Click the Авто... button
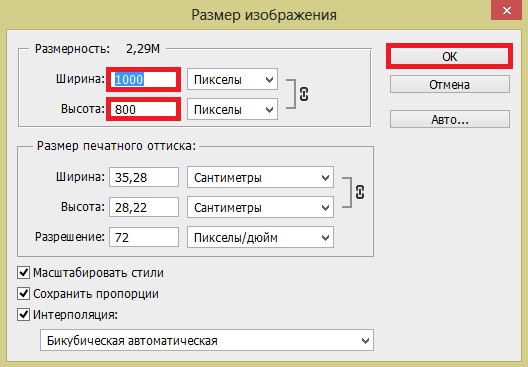528x367 pixels. coord(450,119)
